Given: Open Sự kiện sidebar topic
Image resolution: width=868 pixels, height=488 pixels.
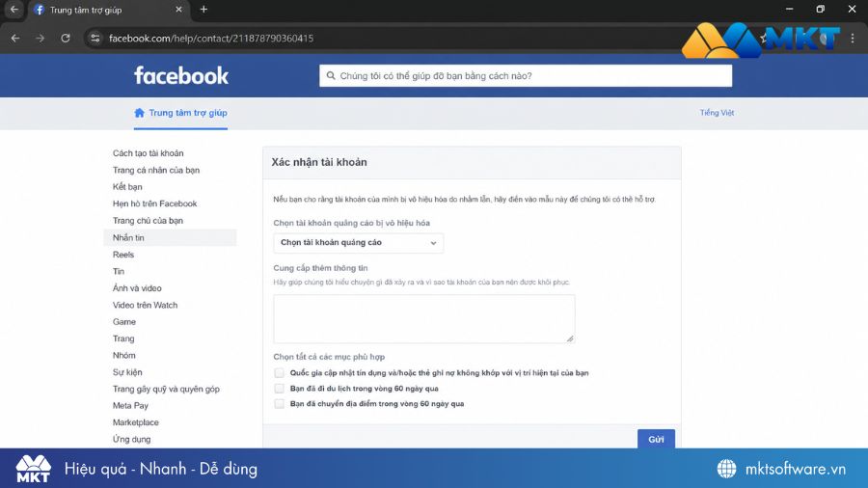Looking at the screenshot, I should (127, 372).
